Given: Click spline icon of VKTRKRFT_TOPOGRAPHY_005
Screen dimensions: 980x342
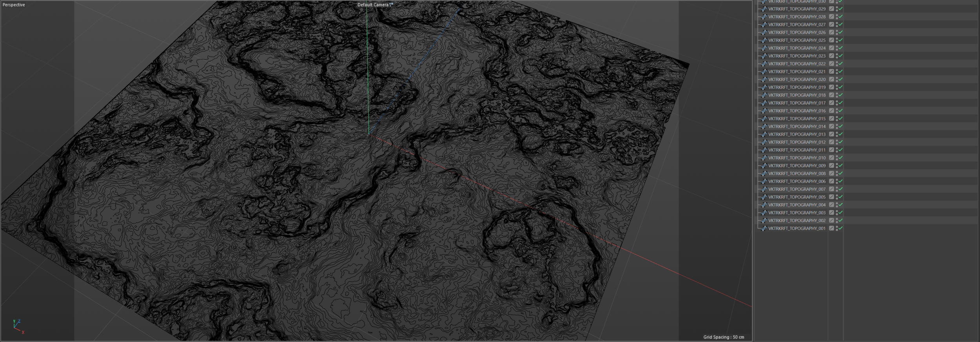Looking at the screenshot, I should [764, 197].
